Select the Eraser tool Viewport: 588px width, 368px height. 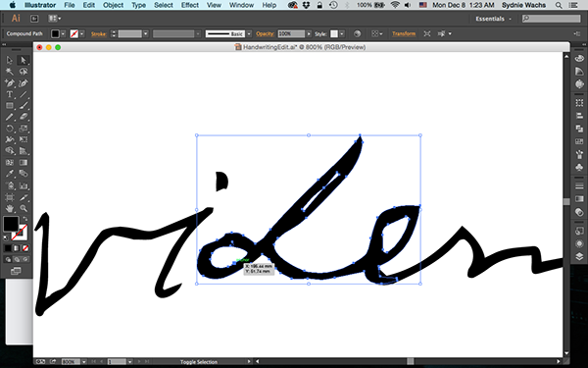(x=24, y=117)
